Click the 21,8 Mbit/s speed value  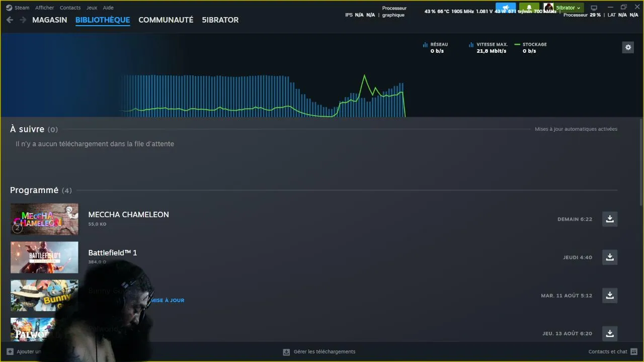pyautogui.click(x=492, y=51)
